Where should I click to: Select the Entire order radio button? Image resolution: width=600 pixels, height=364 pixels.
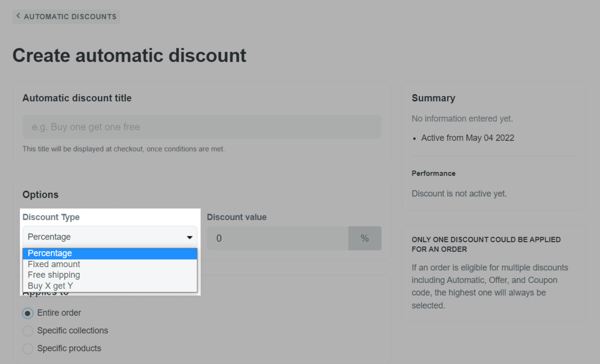(x=28, y=313)
